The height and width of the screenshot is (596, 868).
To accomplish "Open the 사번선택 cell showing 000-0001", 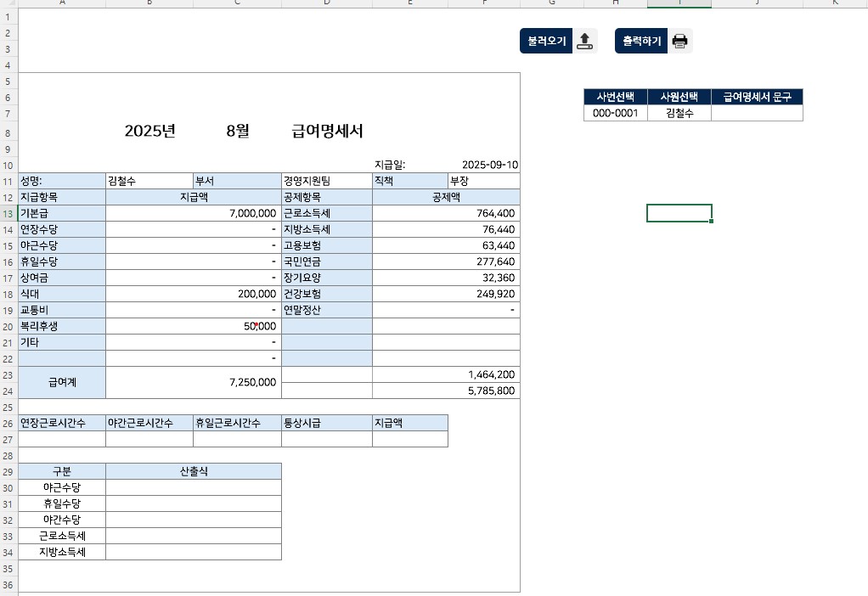I will [x=615, y=113].
